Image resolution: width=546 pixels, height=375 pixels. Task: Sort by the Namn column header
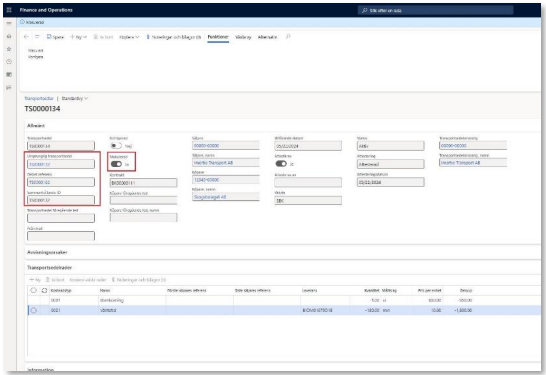pos(105,290)
